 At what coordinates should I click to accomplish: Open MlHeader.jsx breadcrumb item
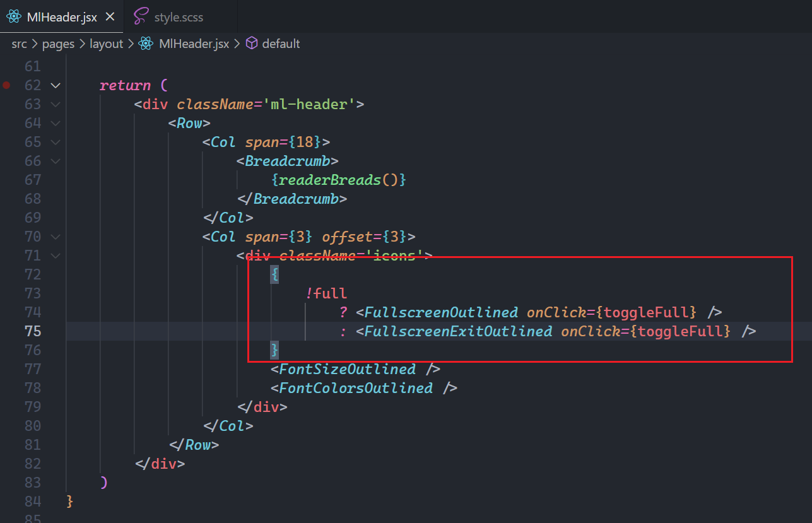(194, 44)
